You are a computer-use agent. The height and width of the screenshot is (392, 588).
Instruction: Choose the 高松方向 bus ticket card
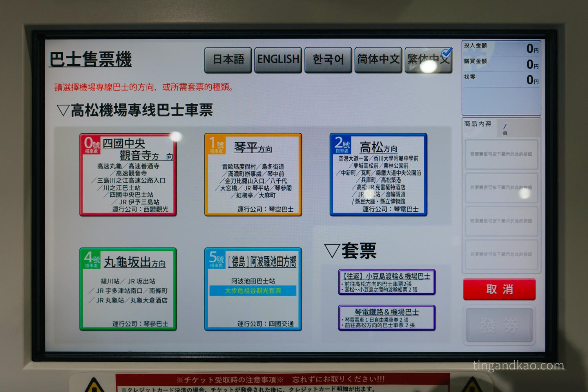pyautogui.click(x=378, y=175)
